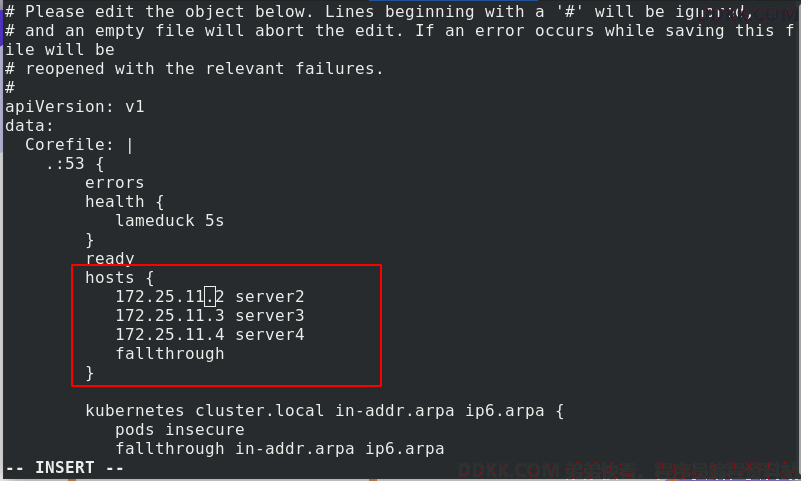The width and height of the screenshot is (801, 481).
Task: Click the 'errors' plugin line
Action: pyautogui.click(x=114, y=182)
